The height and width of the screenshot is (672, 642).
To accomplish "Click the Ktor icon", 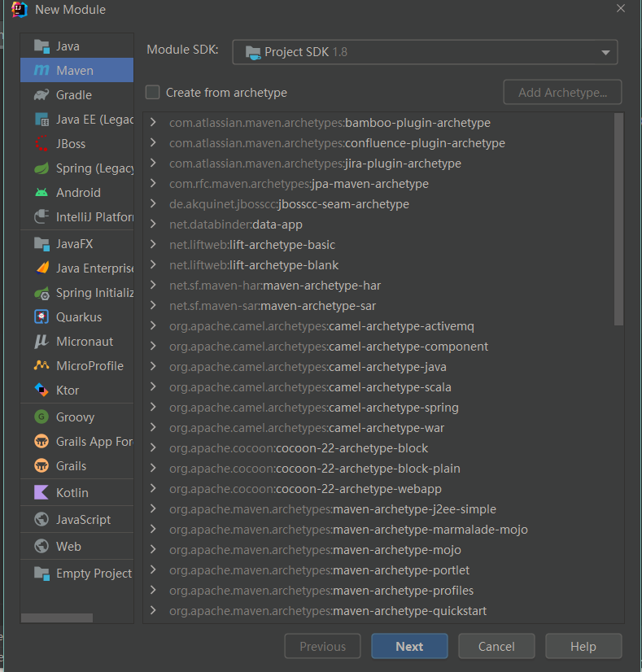I will pyautogui.click(x=41, y=390).
